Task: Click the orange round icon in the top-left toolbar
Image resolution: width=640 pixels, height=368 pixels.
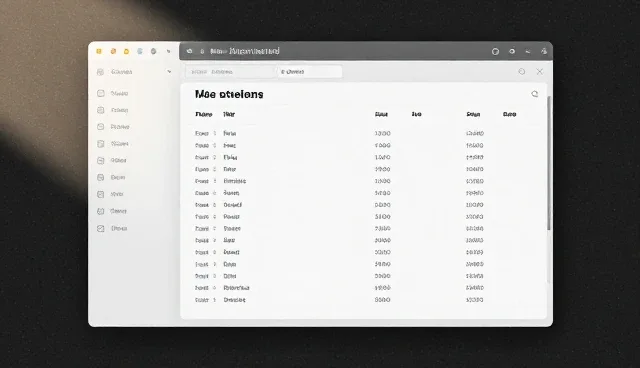Action: [113, 51]
